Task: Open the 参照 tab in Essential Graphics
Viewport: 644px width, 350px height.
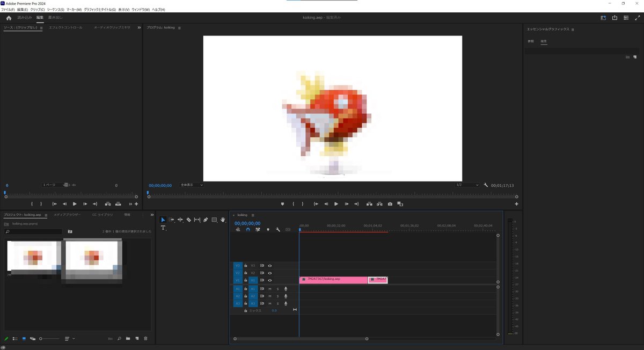Action: tap(531, 41)
